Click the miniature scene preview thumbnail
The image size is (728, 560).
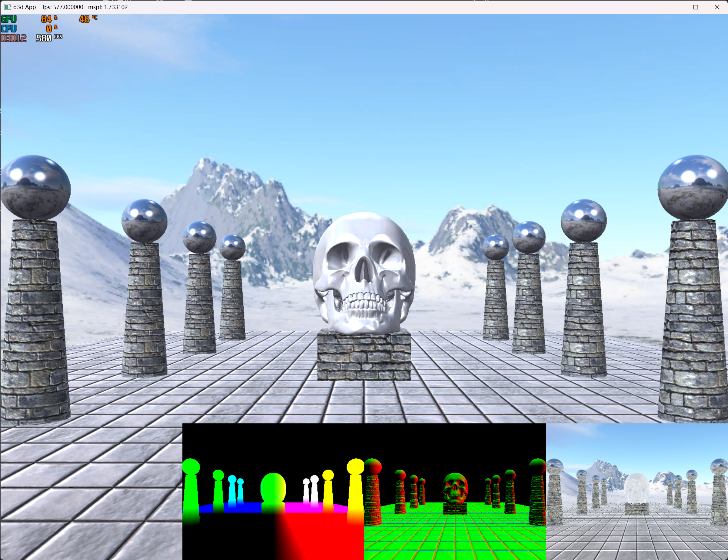coord(637,492)
